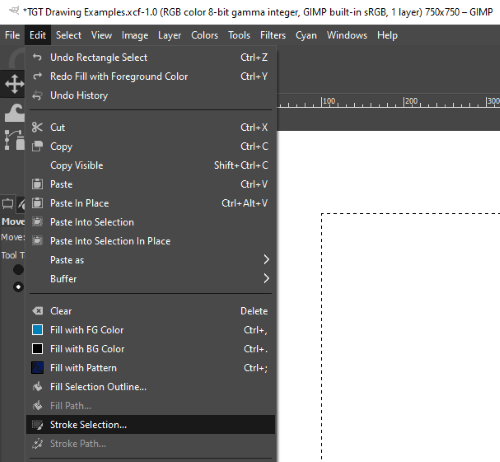Click the Paste Into Selection icon
The width and height of the screenshot is (500, 462).
pos(37,222)
